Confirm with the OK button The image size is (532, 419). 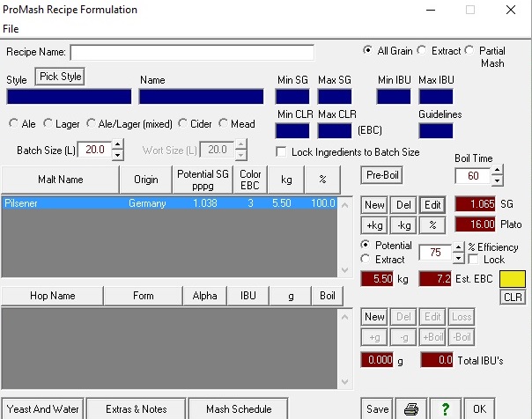pos(479,408)
